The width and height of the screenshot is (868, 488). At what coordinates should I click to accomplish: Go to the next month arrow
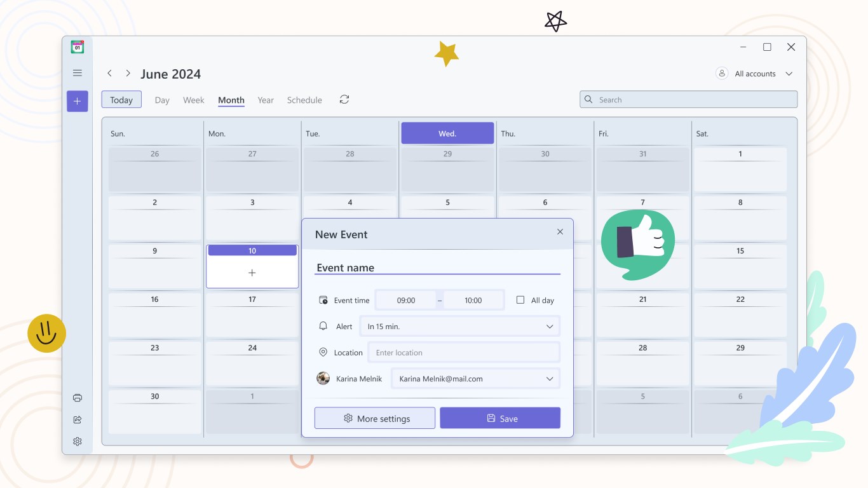point(128,74)
